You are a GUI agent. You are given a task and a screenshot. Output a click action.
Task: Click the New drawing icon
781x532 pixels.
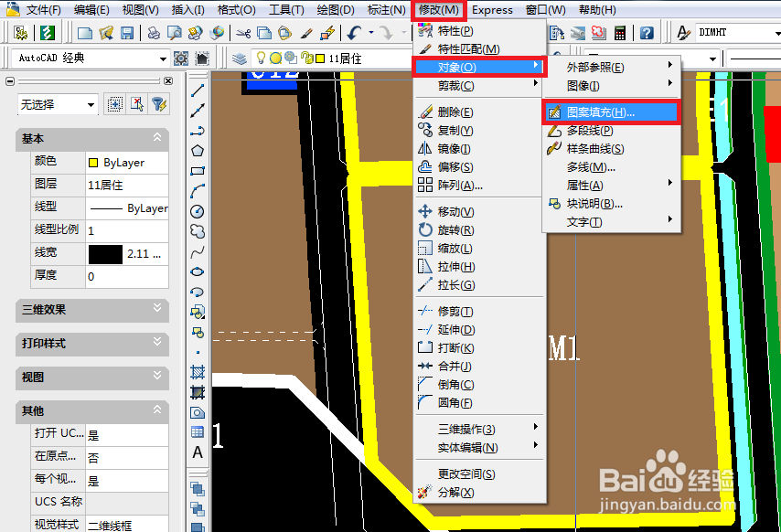coord(85,33)
